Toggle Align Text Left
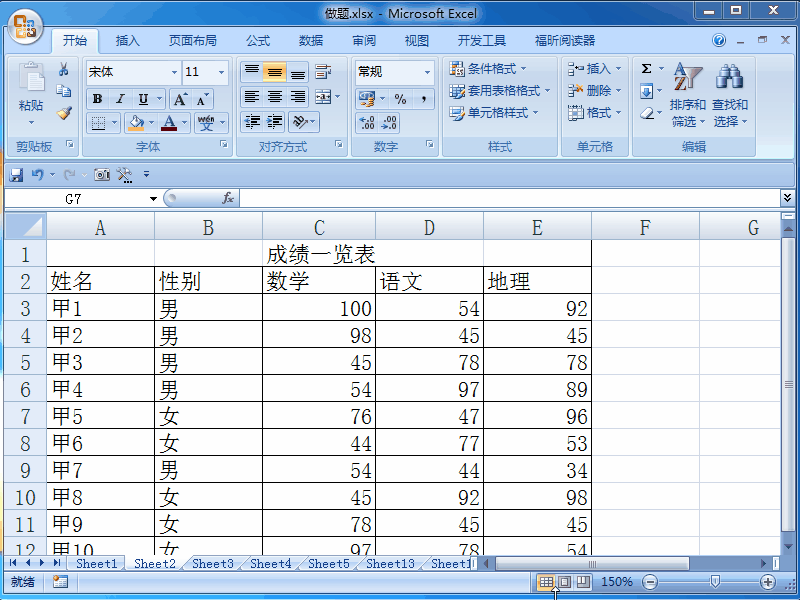Screen dimensions: 800x600 click(x=252, y=96)
